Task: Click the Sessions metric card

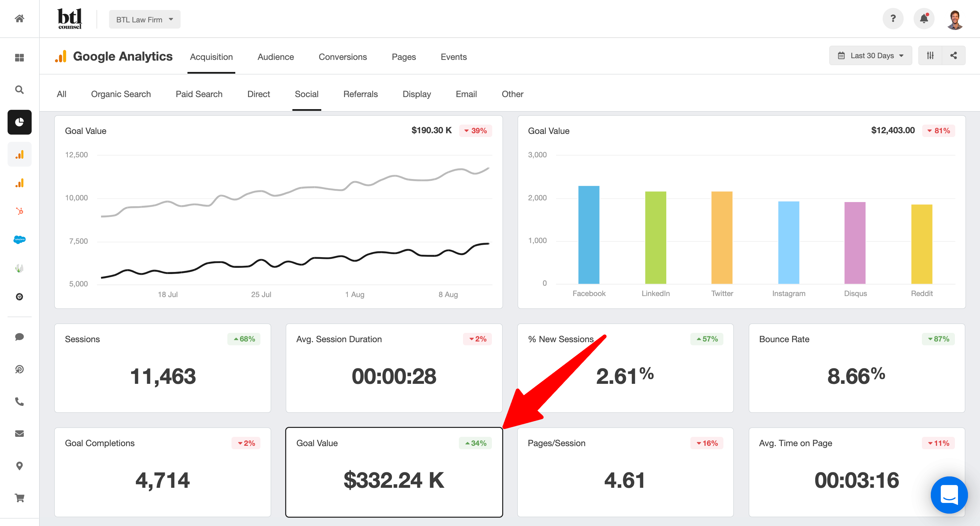Action: click(x=162, y=368)
